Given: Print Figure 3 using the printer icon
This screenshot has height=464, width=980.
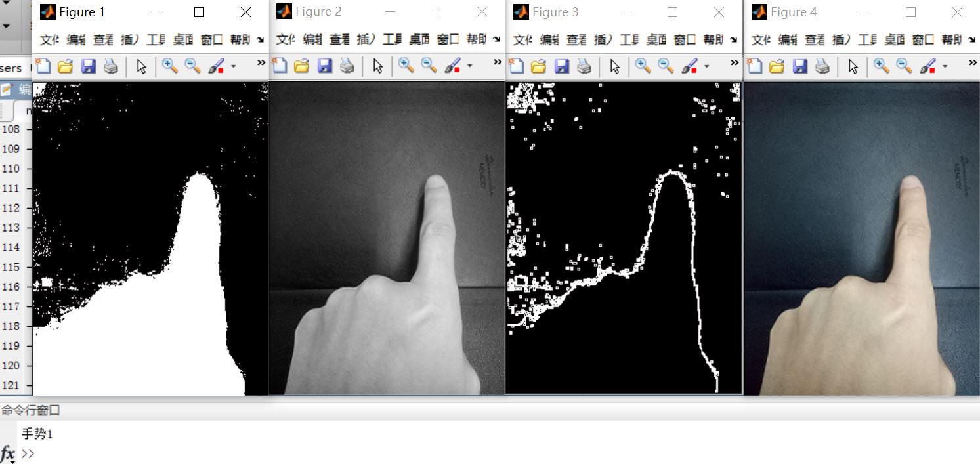Looking at the screenshot, I should 584,66.
